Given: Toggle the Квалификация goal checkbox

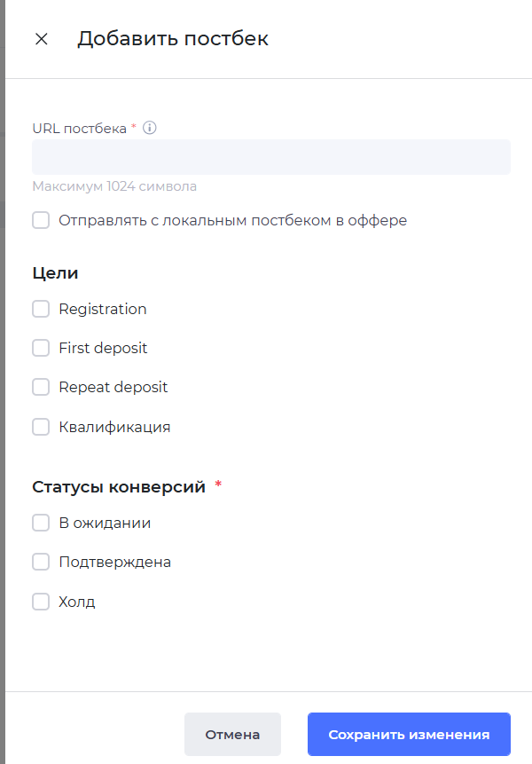Looking at the screenshot, I should click(x=41, y=427).
